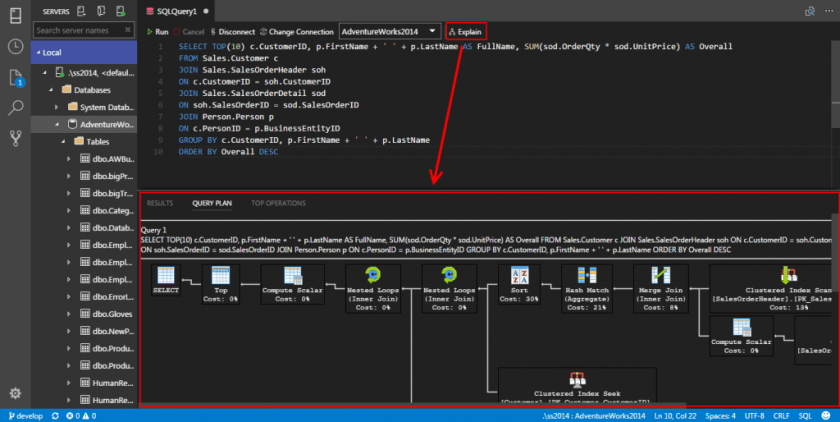The image size is (840, 422).
Task: Click the Hash Match (Aggregate) plan node
Action: [587, 289]
